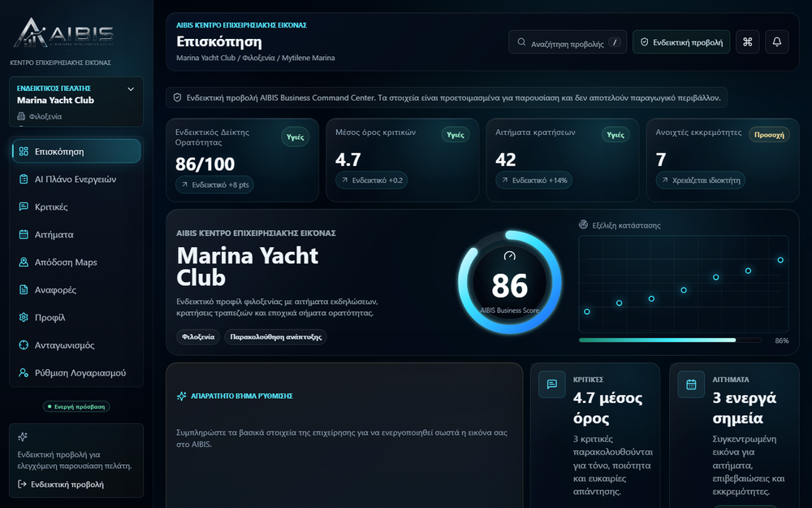Click the ΚΡΙΤΙΚΕΣ card chat icon

tap(552, 384)
